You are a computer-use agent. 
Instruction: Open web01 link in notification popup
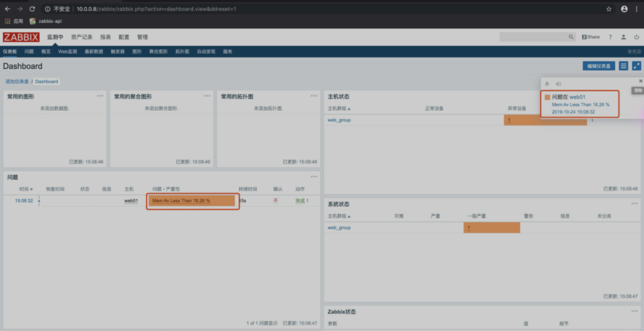[577, 97]
